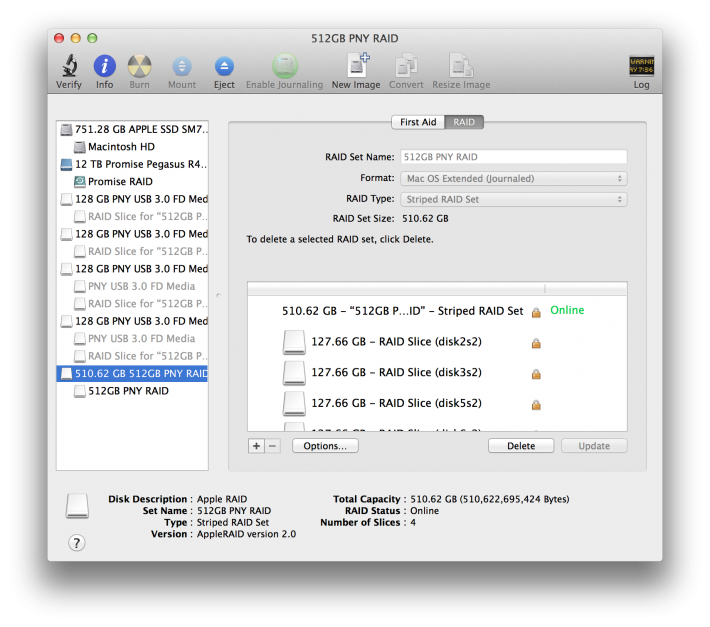The height and width of the screenshot is (627, 710).
Task: Click the AppleRAID version 2.0 text
Action: (x=246, y=534)
